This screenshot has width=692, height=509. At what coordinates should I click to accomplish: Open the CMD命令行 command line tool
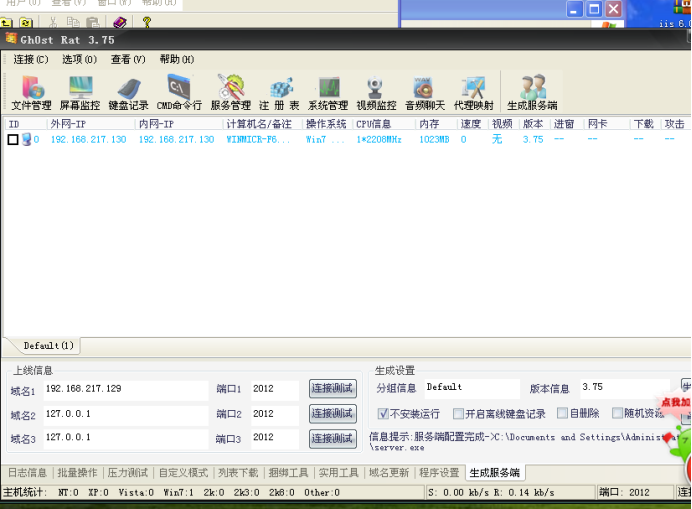point(179,92)
